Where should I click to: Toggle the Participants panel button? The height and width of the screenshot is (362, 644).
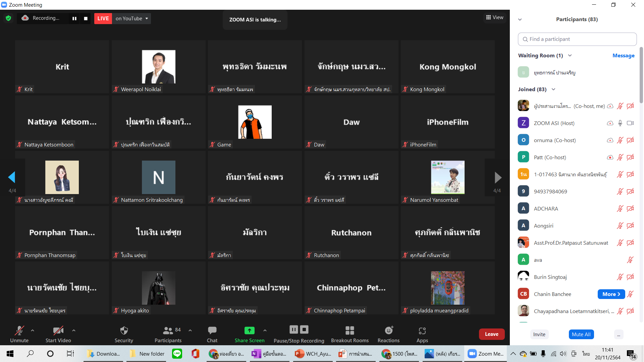tap(168, 334)
